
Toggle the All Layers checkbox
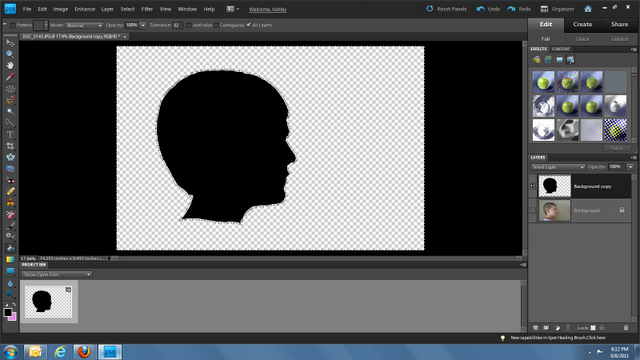coord(248,25)
